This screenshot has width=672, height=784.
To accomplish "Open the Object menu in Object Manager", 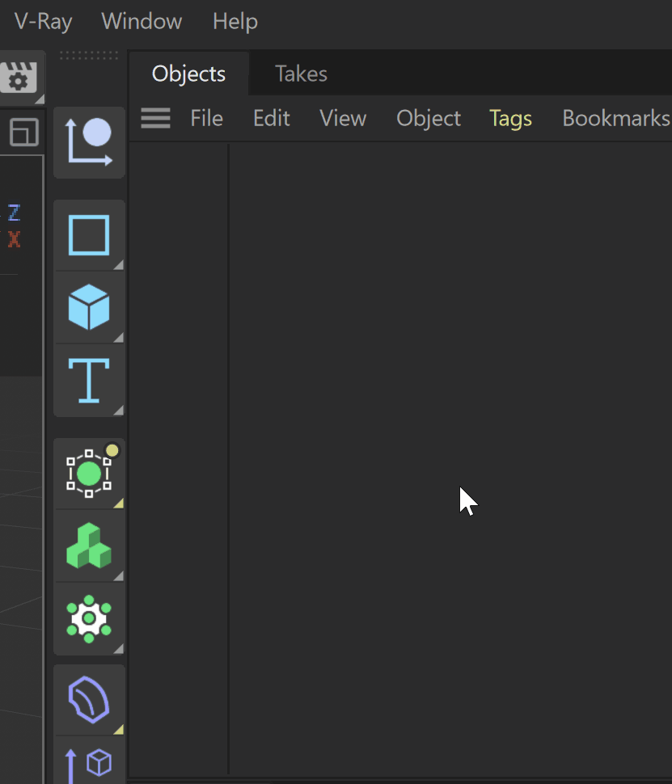I will tap(429, 119).
